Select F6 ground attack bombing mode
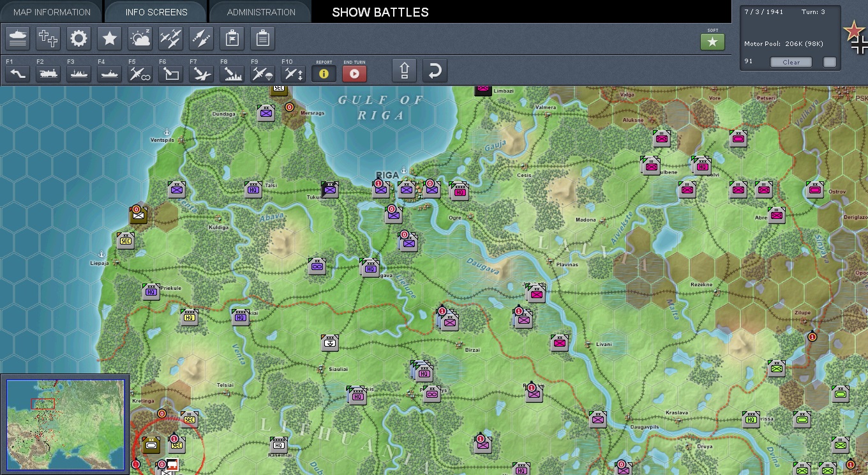This screenshot has height=475, width=868. coord(170,73)
